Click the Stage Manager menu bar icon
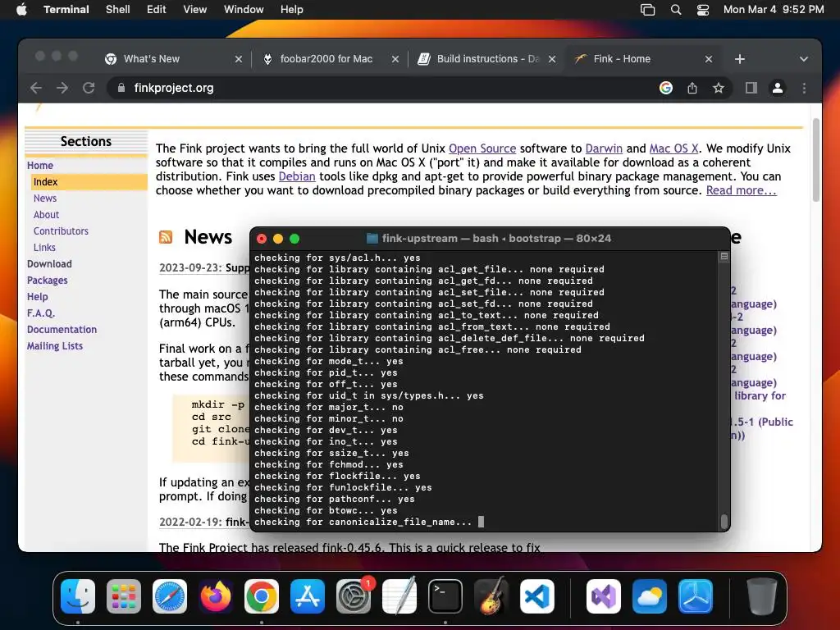Viewport: 840px width, 630px height. tap(647, 10)
